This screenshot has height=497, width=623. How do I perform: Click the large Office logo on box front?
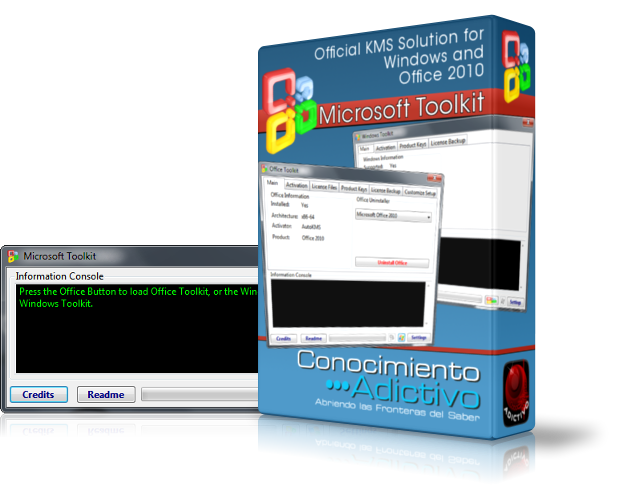[290, 110]
